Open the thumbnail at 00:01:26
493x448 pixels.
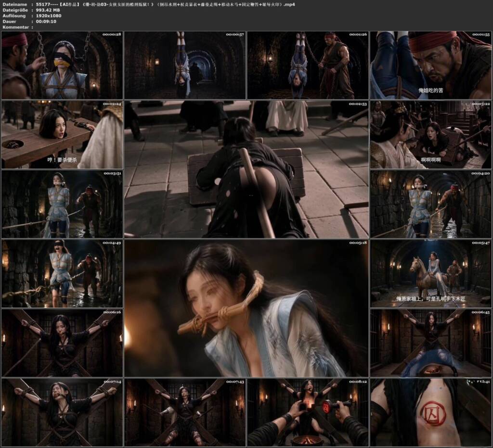pos(308,65)
